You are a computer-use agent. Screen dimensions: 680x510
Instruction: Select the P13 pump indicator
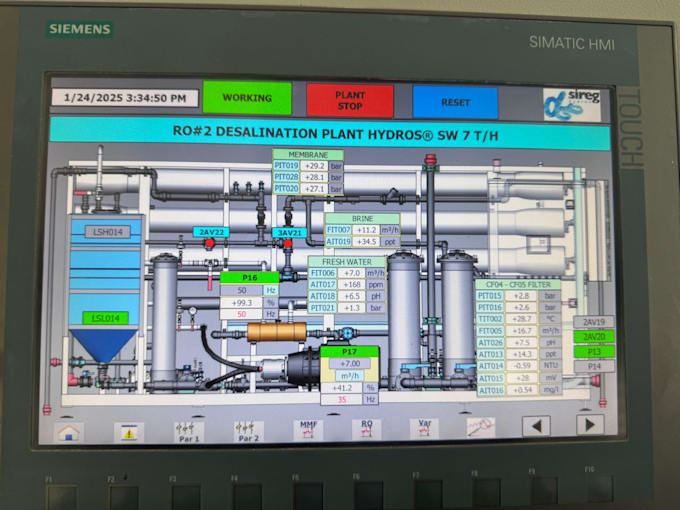pos(594,352)
